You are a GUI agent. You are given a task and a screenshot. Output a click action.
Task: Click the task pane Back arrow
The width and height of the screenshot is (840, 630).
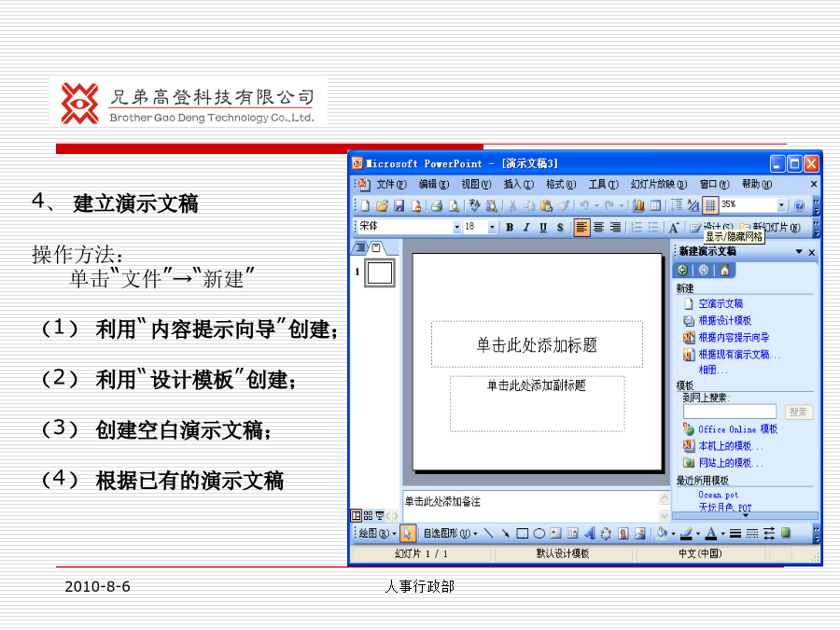682,271
